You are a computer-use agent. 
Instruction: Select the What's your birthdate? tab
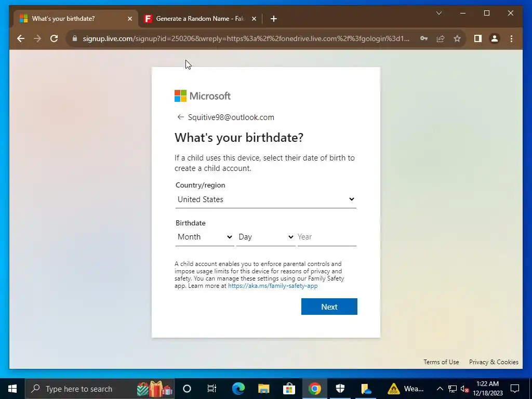[76, 19]
